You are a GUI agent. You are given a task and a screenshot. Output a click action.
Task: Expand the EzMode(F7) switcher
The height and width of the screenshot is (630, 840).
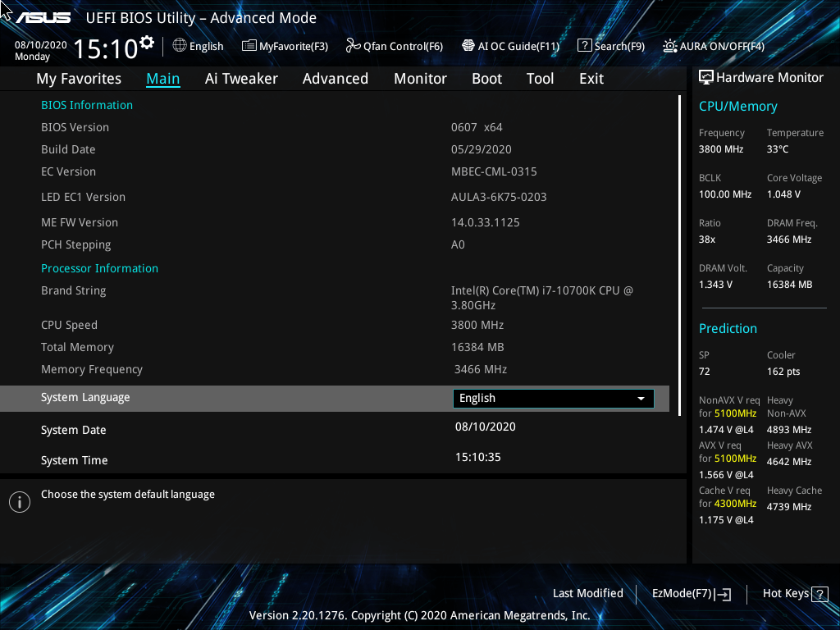[x=690, y=593]
